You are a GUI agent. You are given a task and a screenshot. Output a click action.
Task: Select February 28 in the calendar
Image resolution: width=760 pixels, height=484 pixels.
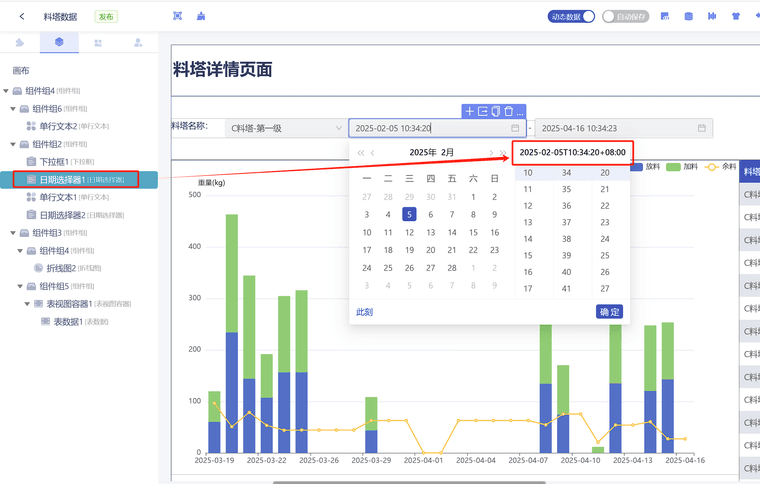point(452,268)
